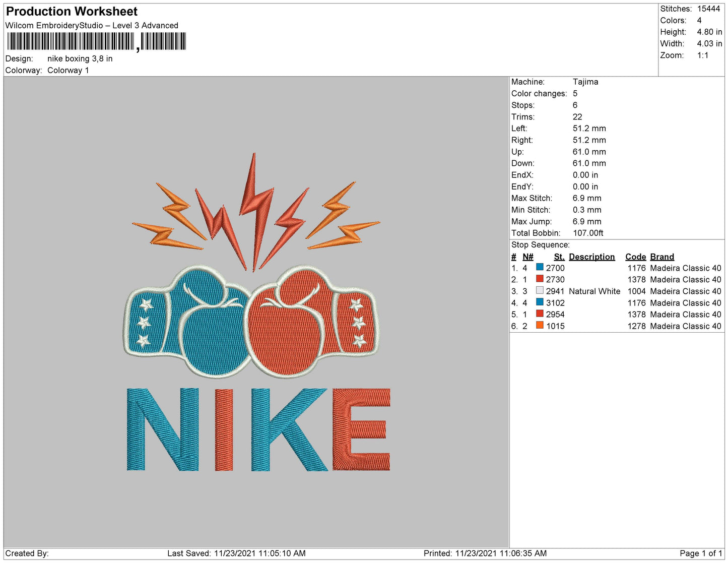Click the barcode under the Wilcom title
The image size is (728, 563).
pos(97,41)
